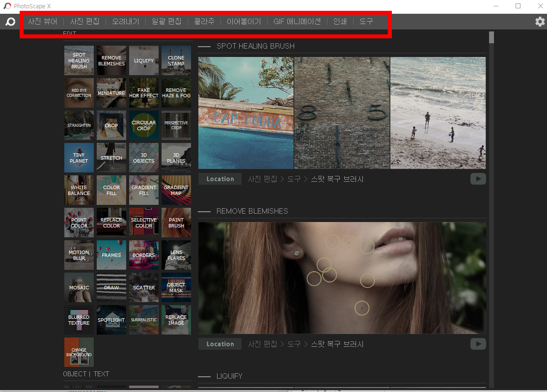The height and width of the screenshot is (392, 547).
Task: Select the Frames tile
Action: [111, 255]
